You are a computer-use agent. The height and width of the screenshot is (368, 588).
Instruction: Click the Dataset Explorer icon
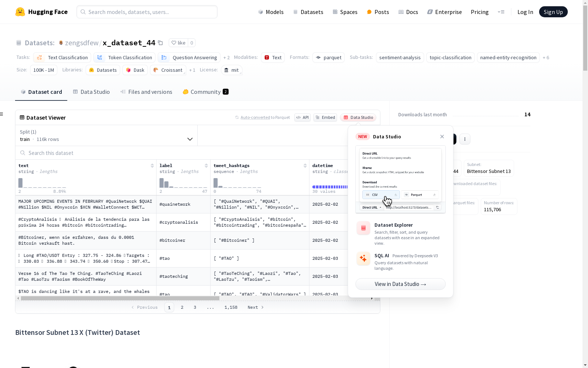(363, 228)
